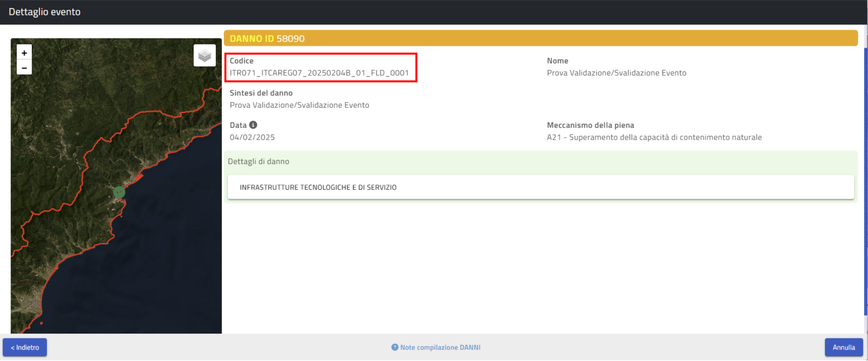Click the Dettaglio evento page title
This screenshot has width=868, height=361.
coord(45,12)
